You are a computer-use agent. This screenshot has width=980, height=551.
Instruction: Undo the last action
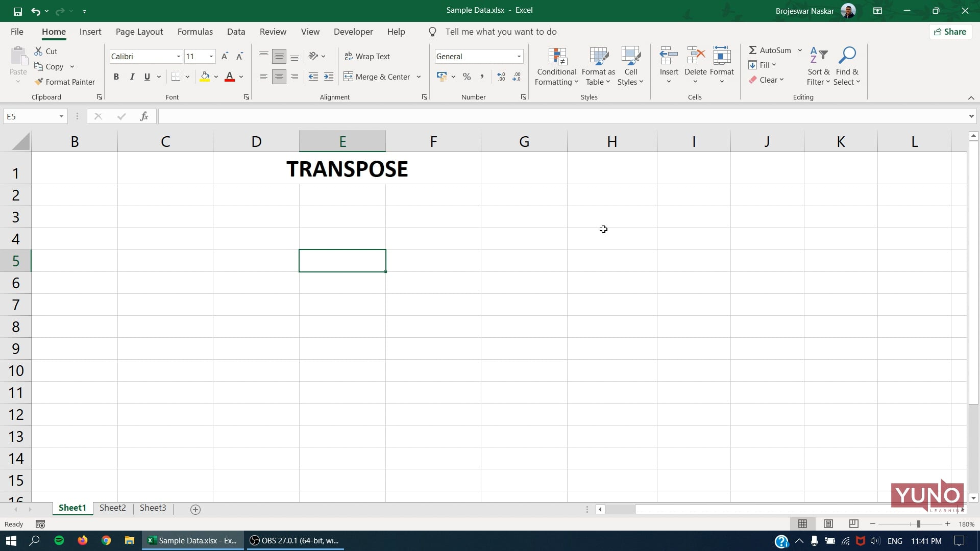pos(35,11)
